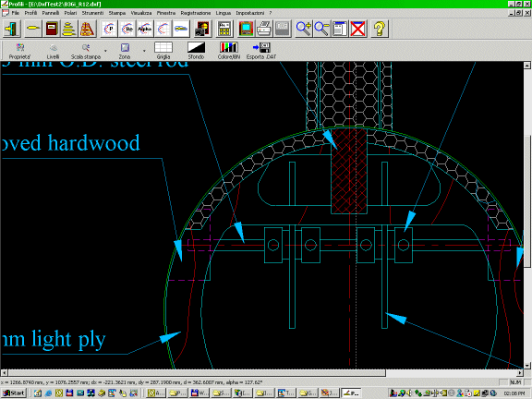Click the printer icon
Viewport: 532px width, 399px height.
pos(264,29)
